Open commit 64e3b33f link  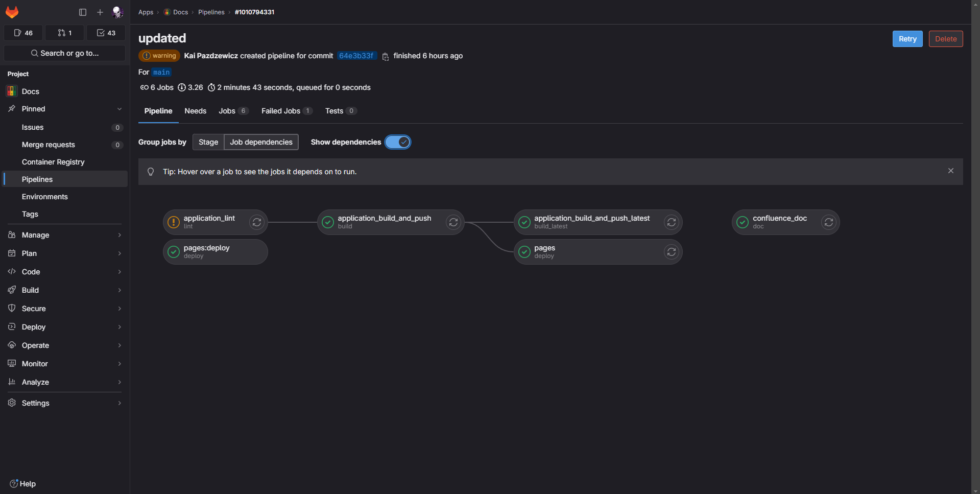[356, 56]
